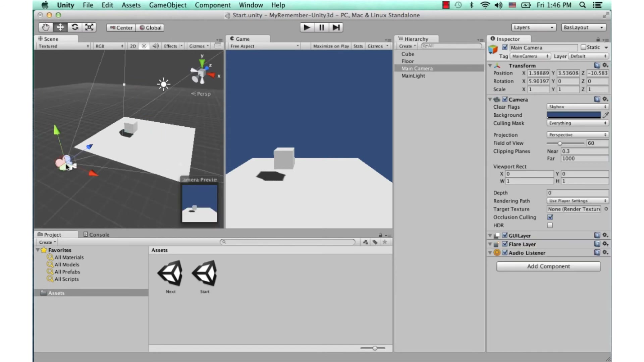Open the Clear Flags Skybox dropdown

(x=578, y=107)
